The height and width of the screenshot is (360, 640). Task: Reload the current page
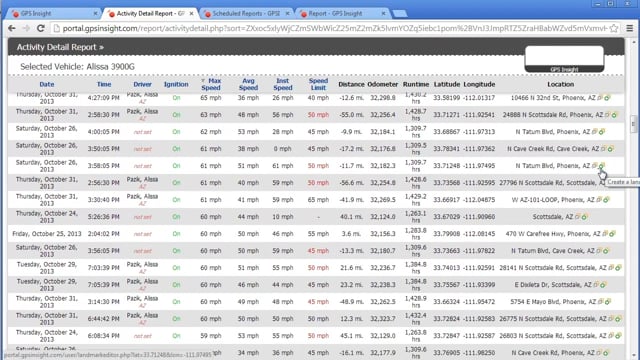(40, 28)
